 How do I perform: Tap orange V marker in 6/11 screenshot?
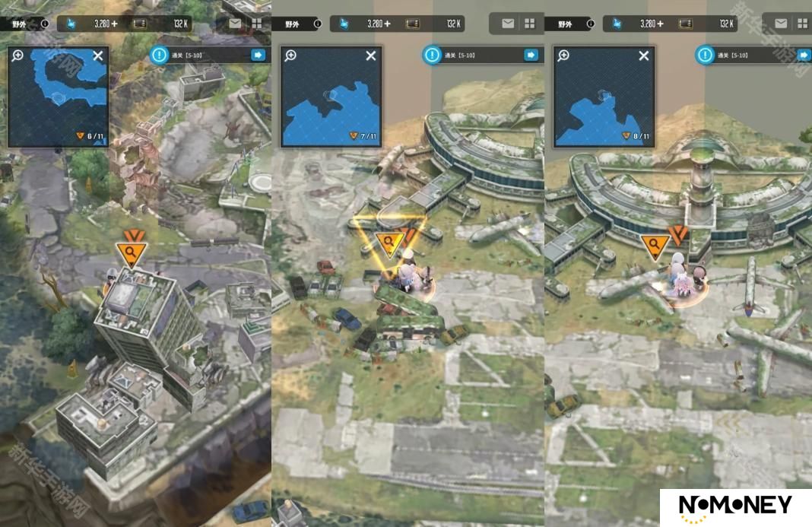click(134, 235)
